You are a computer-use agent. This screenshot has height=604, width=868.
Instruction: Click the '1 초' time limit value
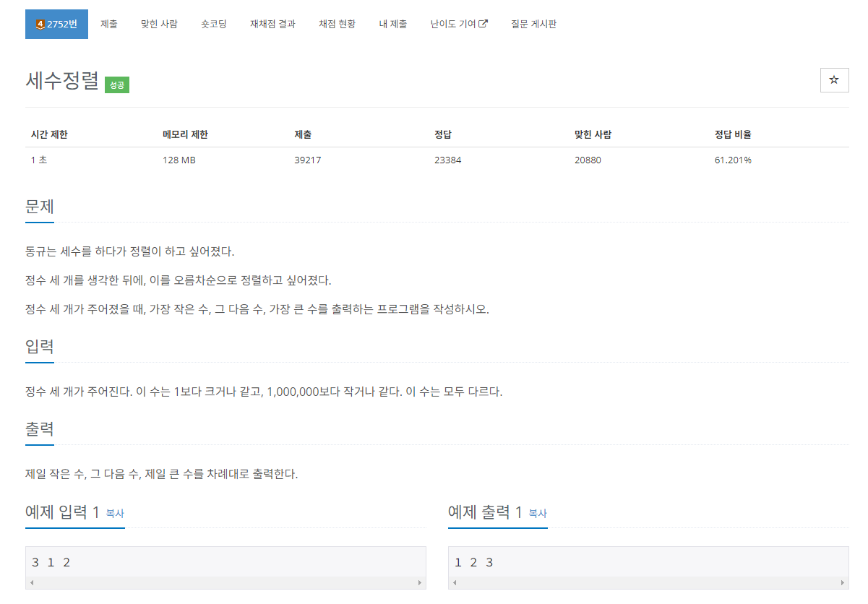tap(39, 160)
